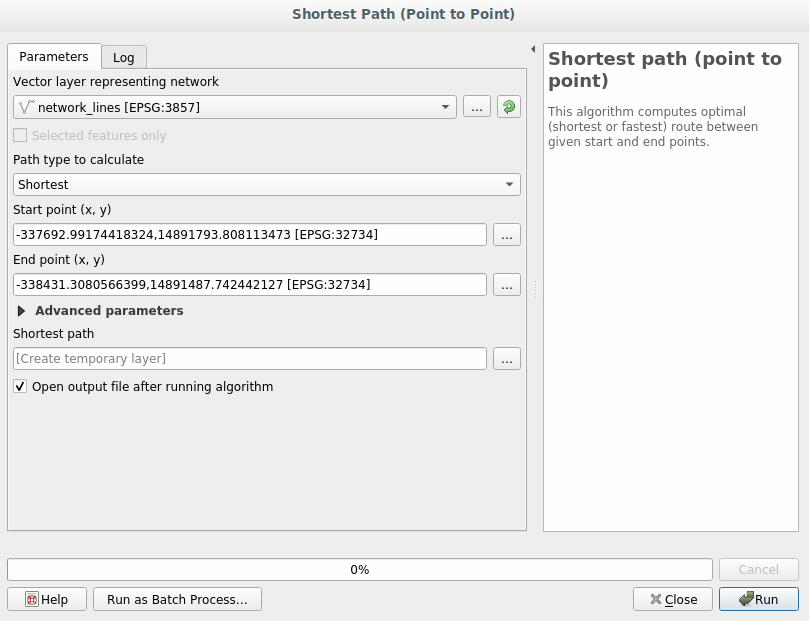Click the iterate-over-layer green arrows icon
809x621 pixels.
(x=509, y=107)
